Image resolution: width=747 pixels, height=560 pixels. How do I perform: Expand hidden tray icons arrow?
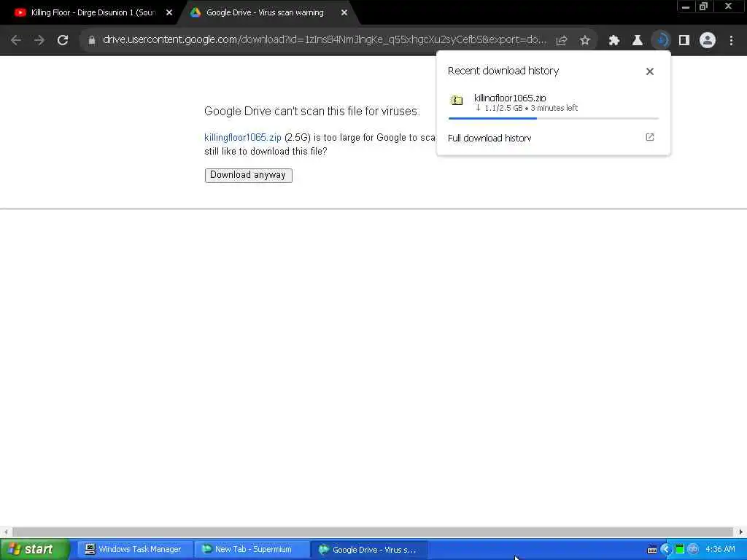[x=666, y=550]
